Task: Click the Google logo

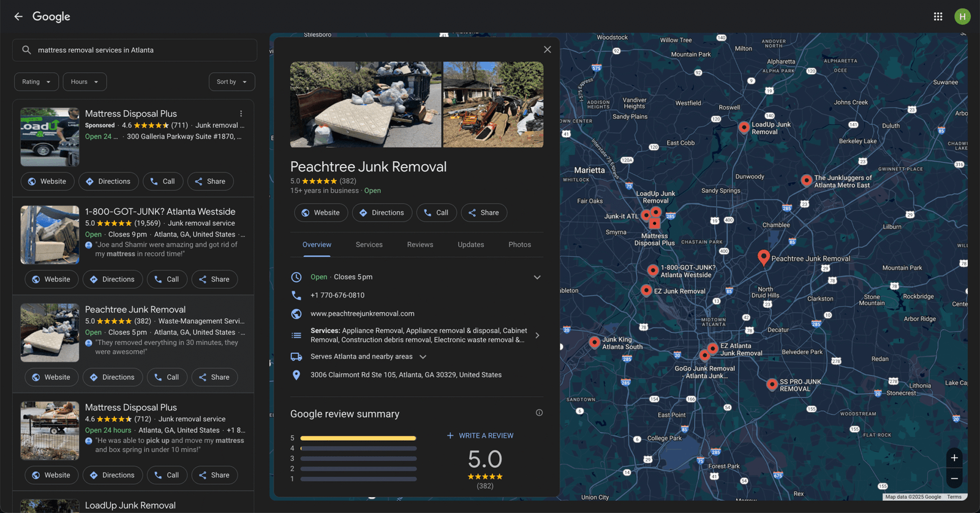Action: [x=51, y=17]
